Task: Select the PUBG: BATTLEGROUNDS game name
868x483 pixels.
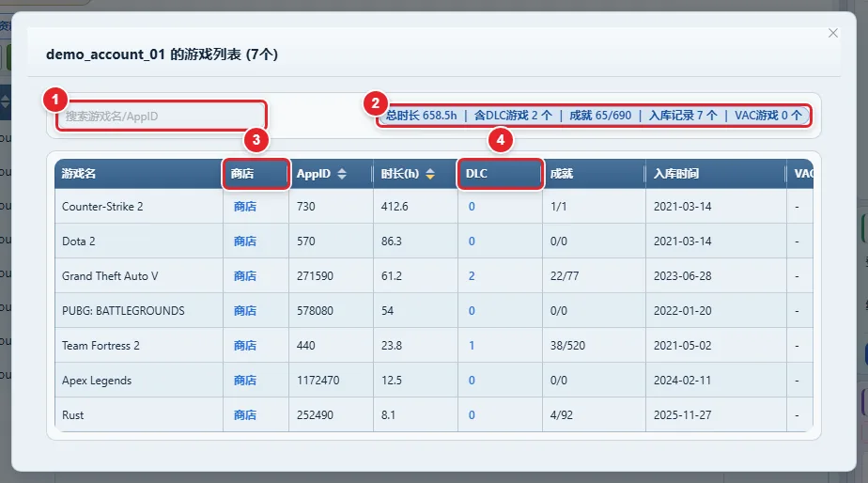Action: pyautogui.click(x=123, y=311)
